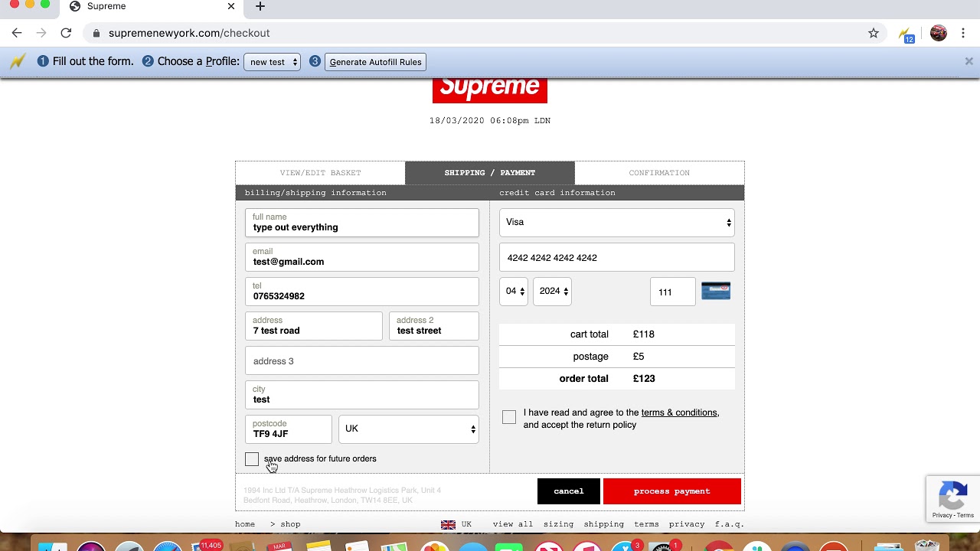Click the address field with 7 test road

coord(314,326)
